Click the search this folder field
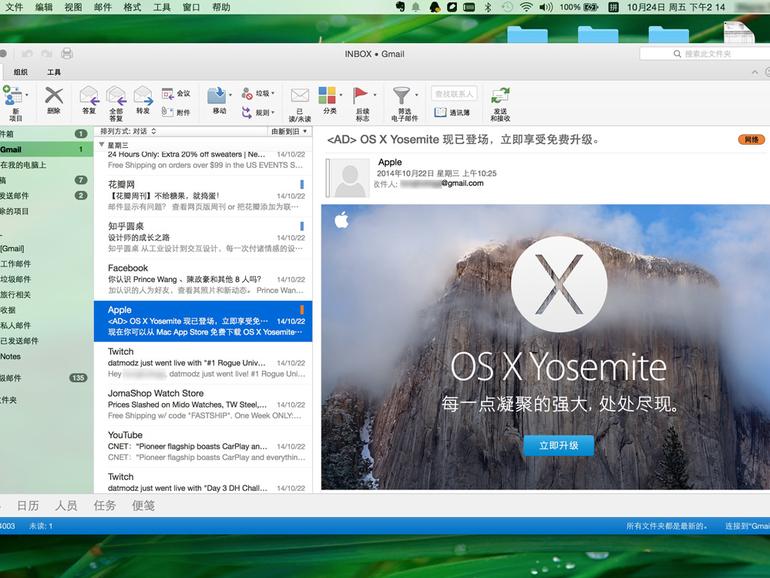Screen dimensions: 770x578 tap(705, 54)
